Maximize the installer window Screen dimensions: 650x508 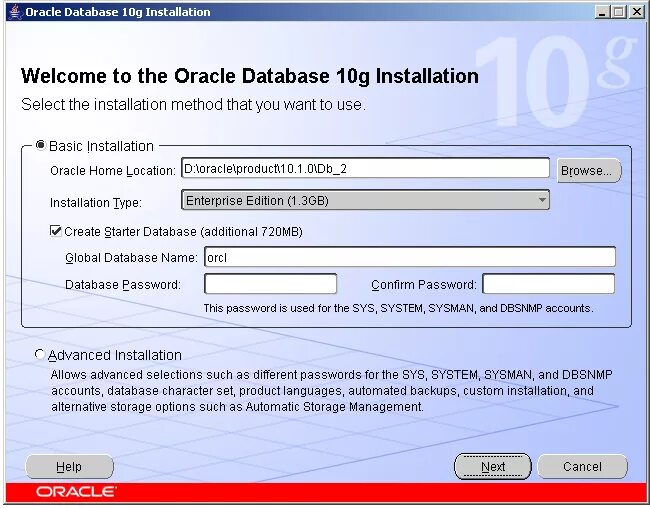coord(618,12)
